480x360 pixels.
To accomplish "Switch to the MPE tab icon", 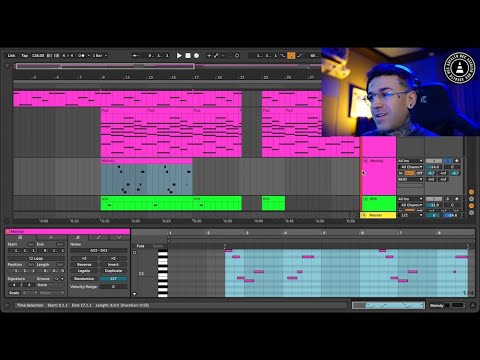I will point(119,237).
